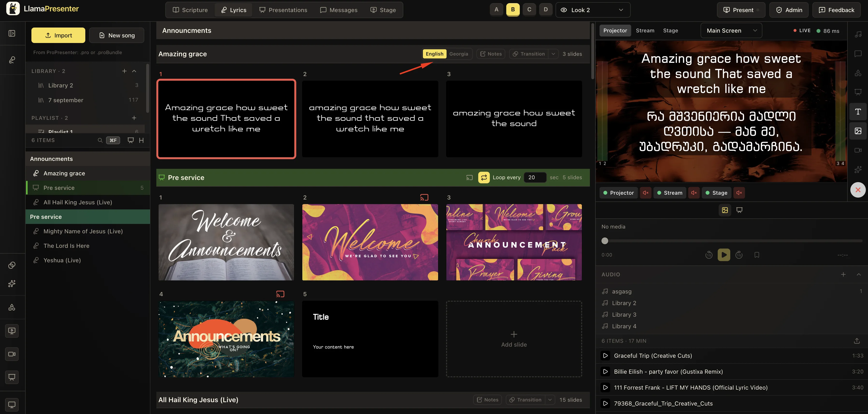Open the monitor icon at bottom of left rail
This screenshot has width=868, height=414.
click(x=12, y=405)
